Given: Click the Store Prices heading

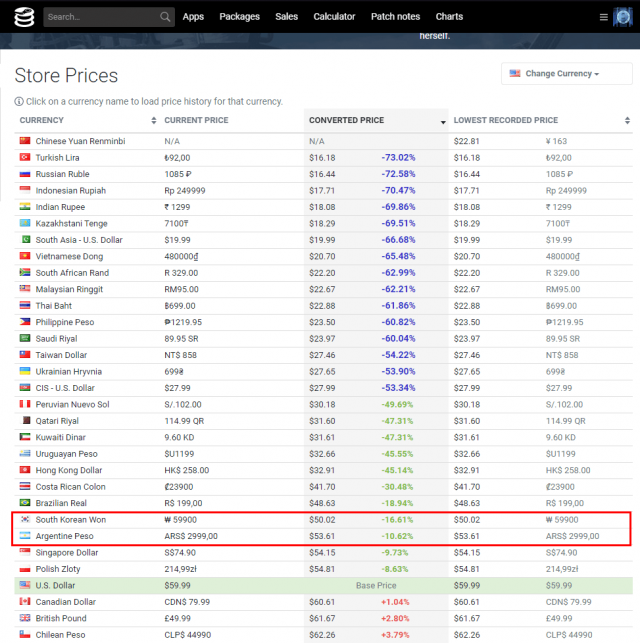Looking at the screenshot, I should point(66,75).
